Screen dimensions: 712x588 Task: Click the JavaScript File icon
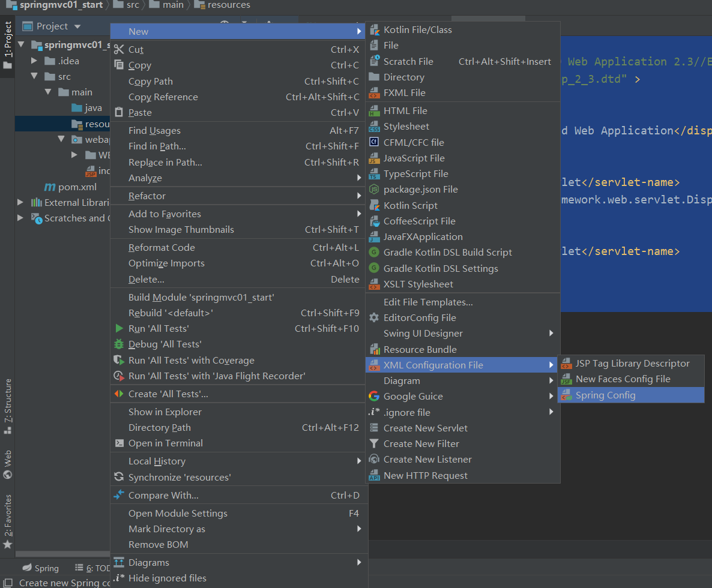[x=374, y=158]
